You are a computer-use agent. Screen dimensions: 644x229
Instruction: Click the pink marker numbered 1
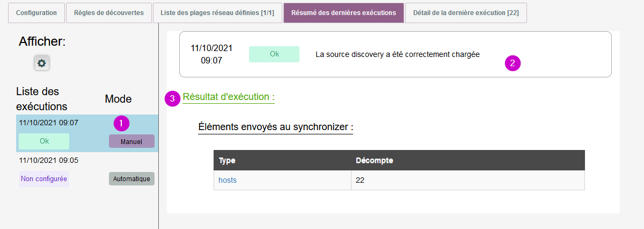pyautogui.click(x=121, y=123)
